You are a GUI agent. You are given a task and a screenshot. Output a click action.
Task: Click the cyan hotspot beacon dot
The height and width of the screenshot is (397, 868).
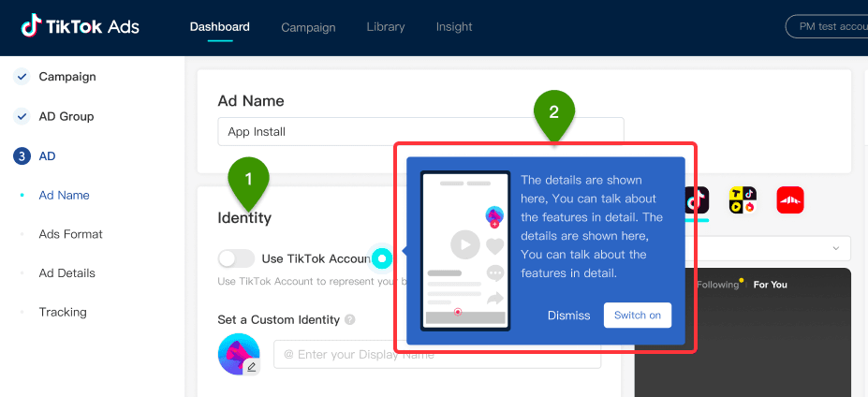point(382,258)
